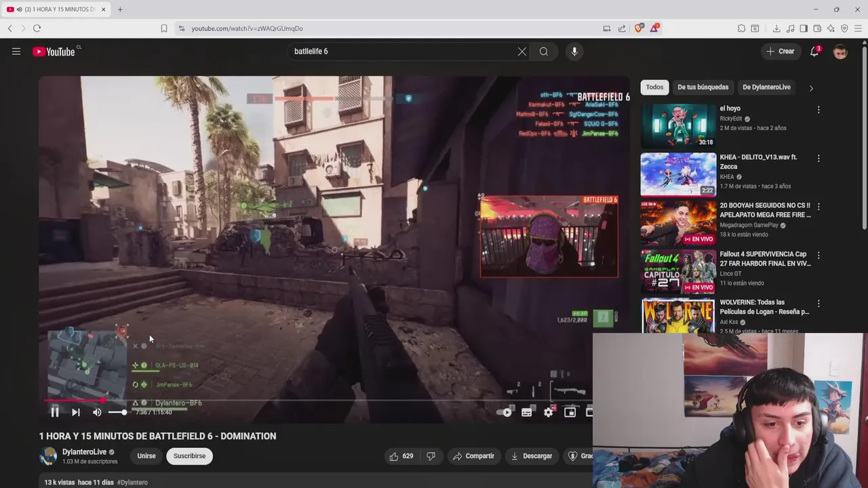Join the channel with Unirse
Viewport: 868px width, 488px height.
146,456
